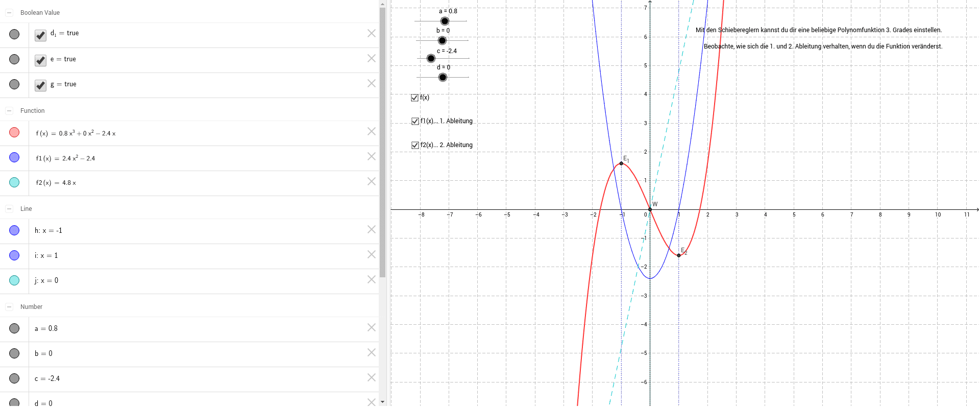Delete the c = -2.4 number row

[x=372, y=377]
